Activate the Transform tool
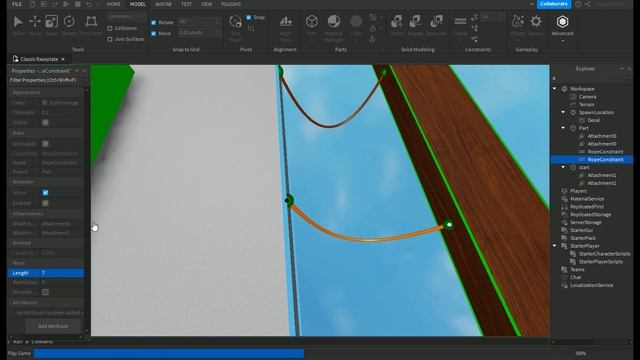The height and width of the screenshot is (360, 640). tap(91, 22)
